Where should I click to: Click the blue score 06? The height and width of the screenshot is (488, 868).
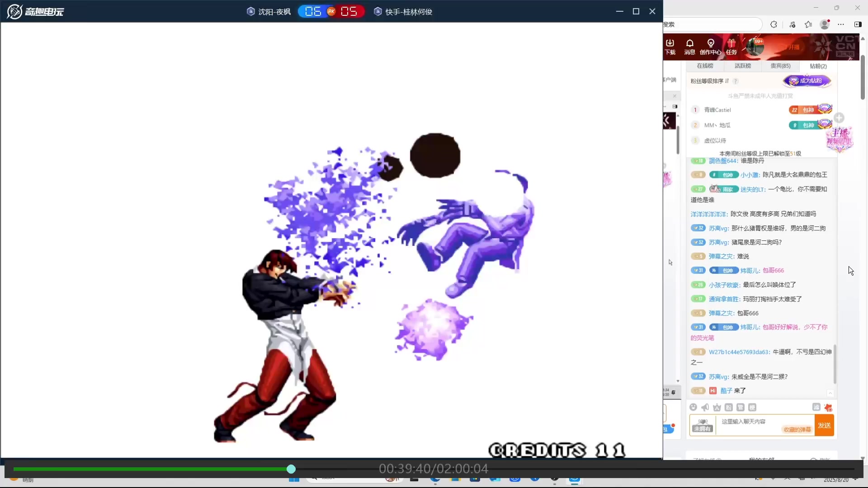pos(313,11)
